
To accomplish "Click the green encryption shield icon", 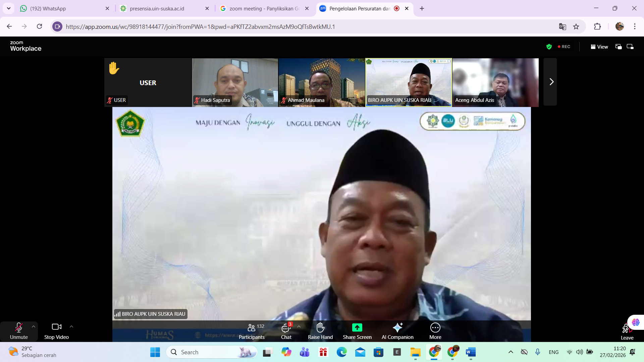I will tap(549, 47).
